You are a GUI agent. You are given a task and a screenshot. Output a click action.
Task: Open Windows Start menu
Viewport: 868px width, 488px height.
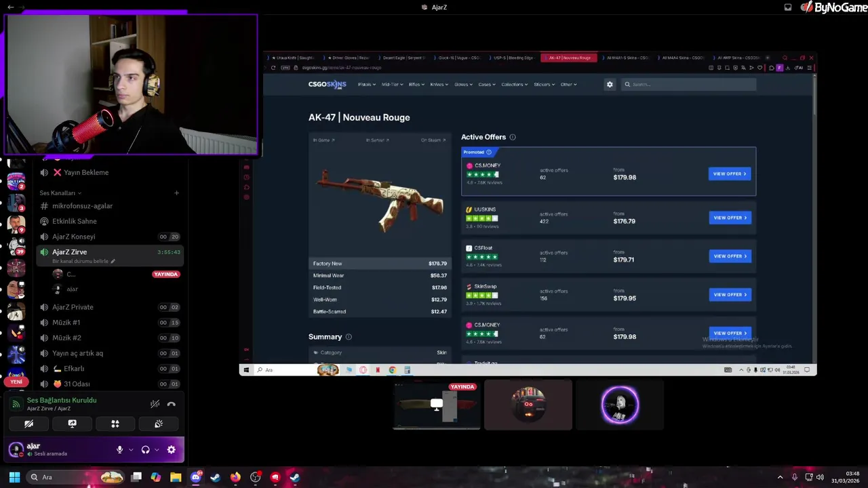click(x=14, y=477)
